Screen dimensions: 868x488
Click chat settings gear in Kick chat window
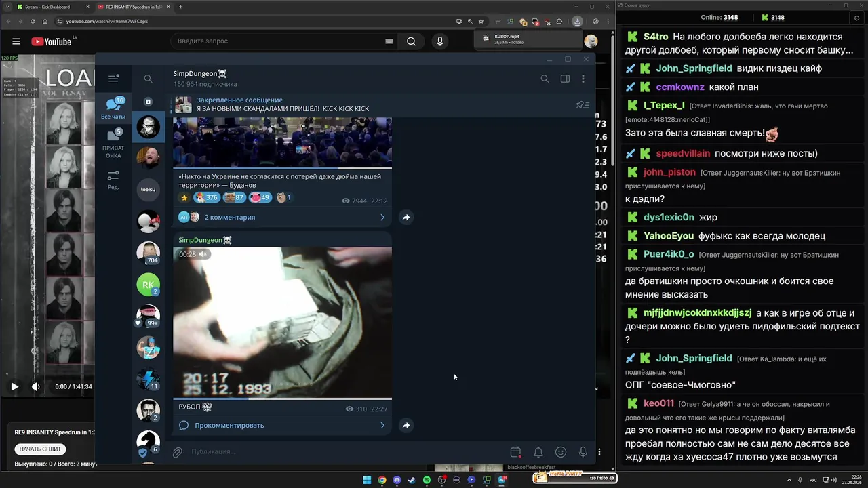[x=856, y=17]
